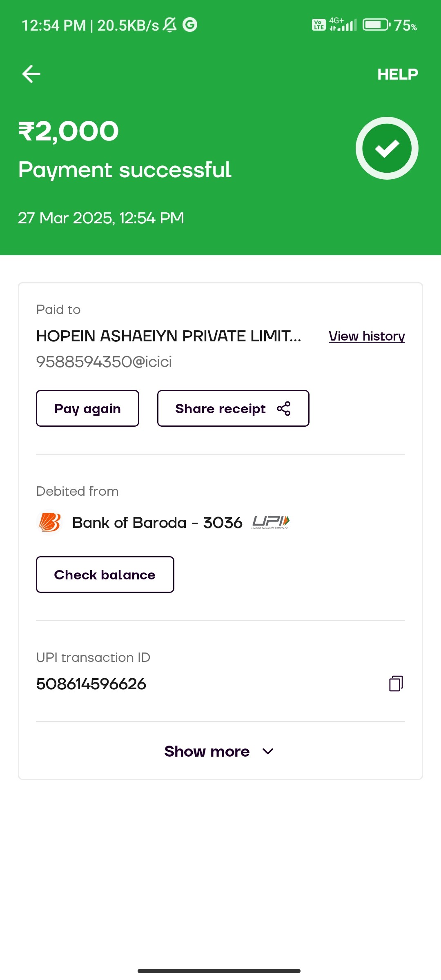The width and height of the screenshot is (441, 980).
Task: Tap the muted notification bell icon
Action: 170,25
